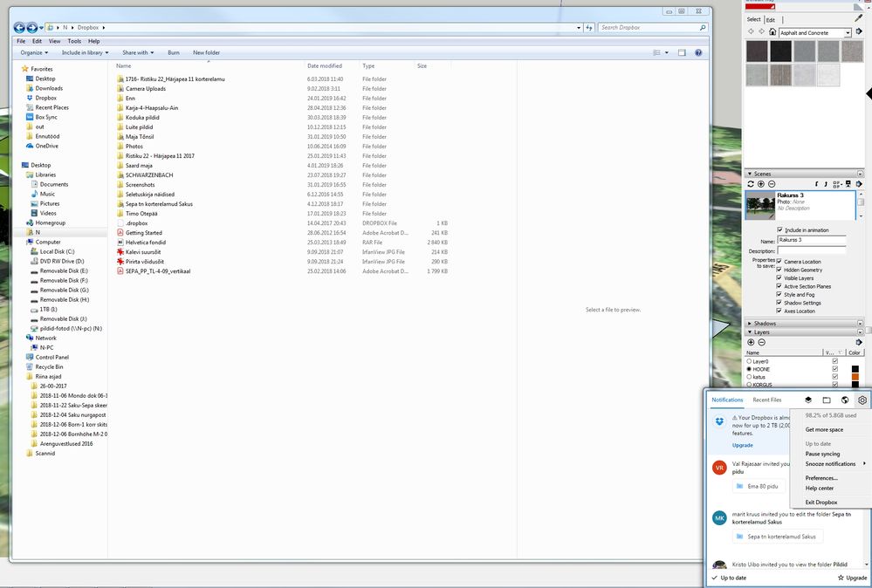This screenshot has height=588, width=872.
Task: Click the Dropbox settings gear icon
Action: point(862,400)
